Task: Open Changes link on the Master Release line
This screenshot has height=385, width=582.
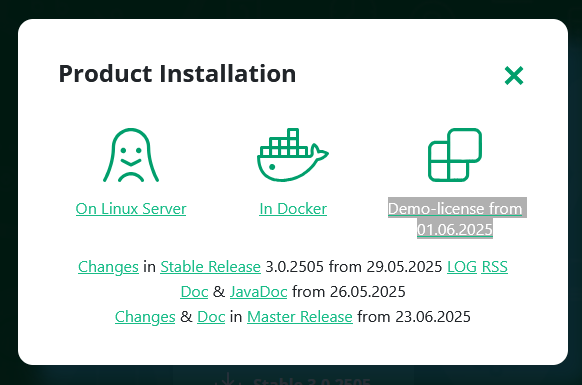Action: (x=145, y=317)
